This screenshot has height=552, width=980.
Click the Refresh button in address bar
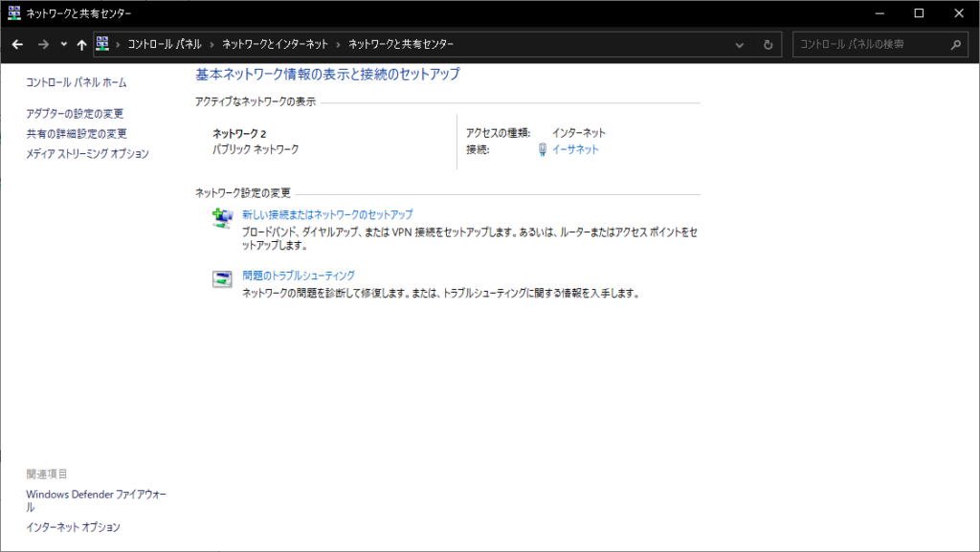768,45
